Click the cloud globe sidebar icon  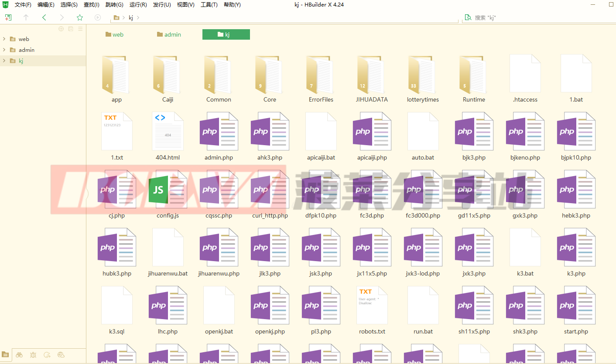click(x=61, y=355)
